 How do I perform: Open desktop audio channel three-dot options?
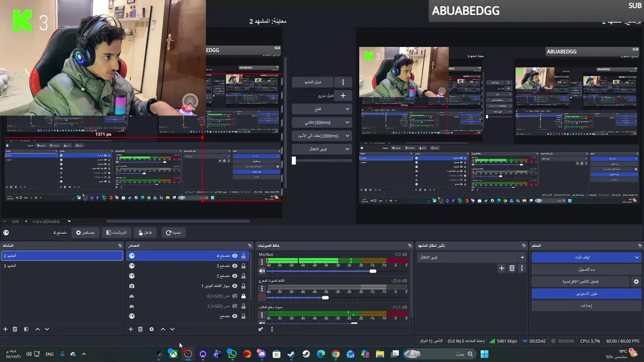point(262,315)
